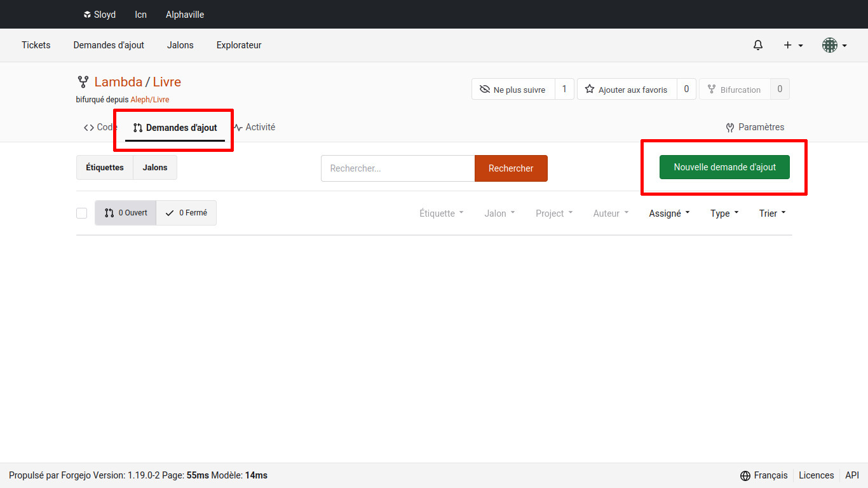This screenshot has width=868, height=488.
Task: Open the plus create menu
Action: [792, 45]
